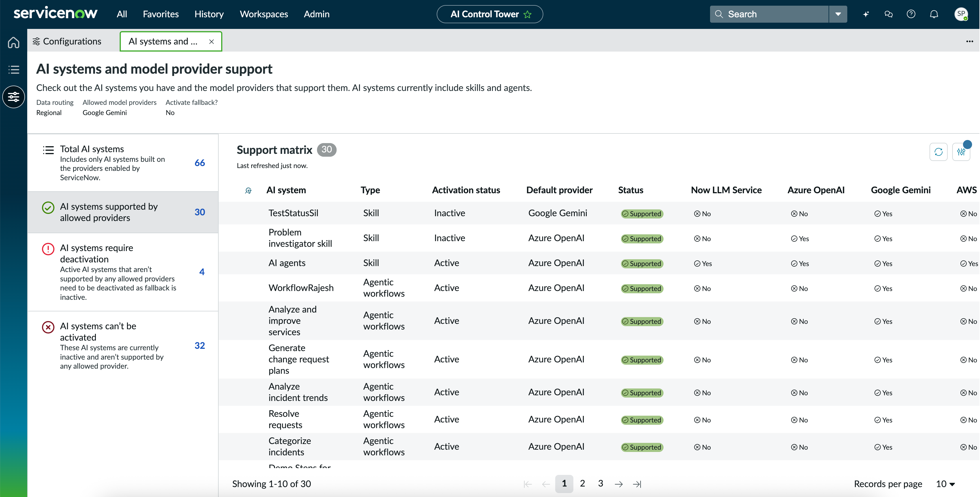980x497 pixels.
Task: Open the Workspaces menu
Action: pyautogui.click(x=264, y=14)
